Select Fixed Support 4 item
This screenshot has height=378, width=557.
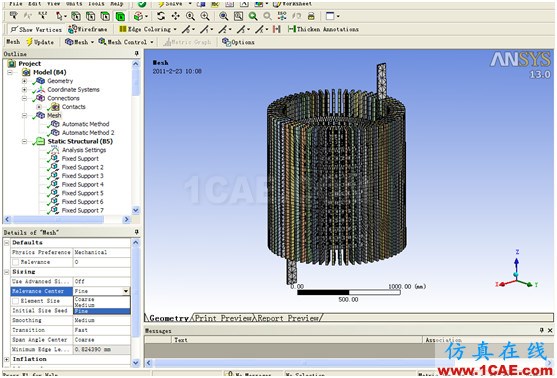pos(82,184)
